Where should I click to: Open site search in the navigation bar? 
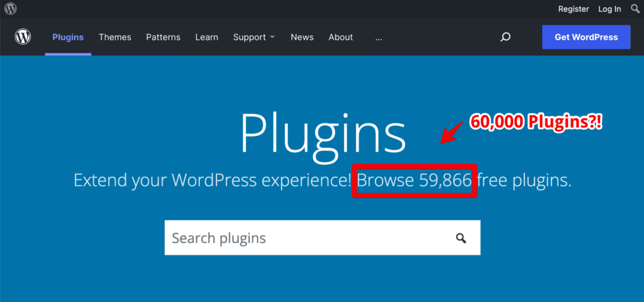505,37
